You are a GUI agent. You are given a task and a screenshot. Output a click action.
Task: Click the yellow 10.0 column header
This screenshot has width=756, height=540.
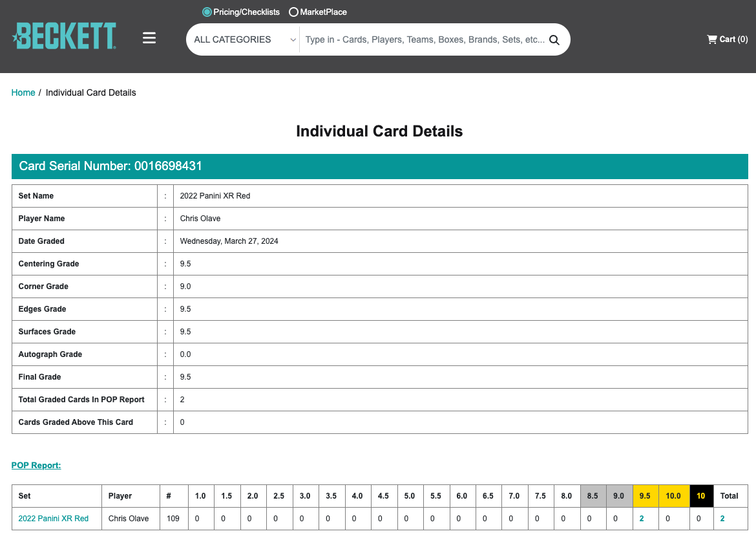673,496
